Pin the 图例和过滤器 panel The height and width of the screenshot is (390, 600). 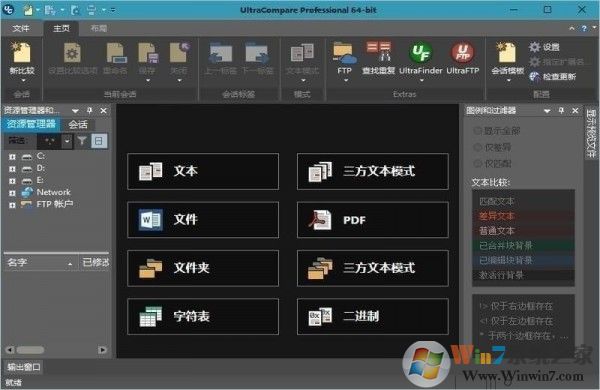click(561, 111)
